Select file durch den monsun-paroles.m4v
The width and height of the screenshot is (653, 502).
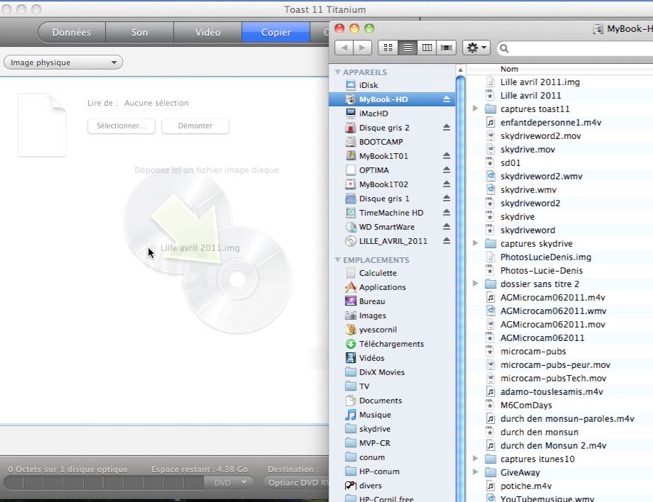point(567,418)
